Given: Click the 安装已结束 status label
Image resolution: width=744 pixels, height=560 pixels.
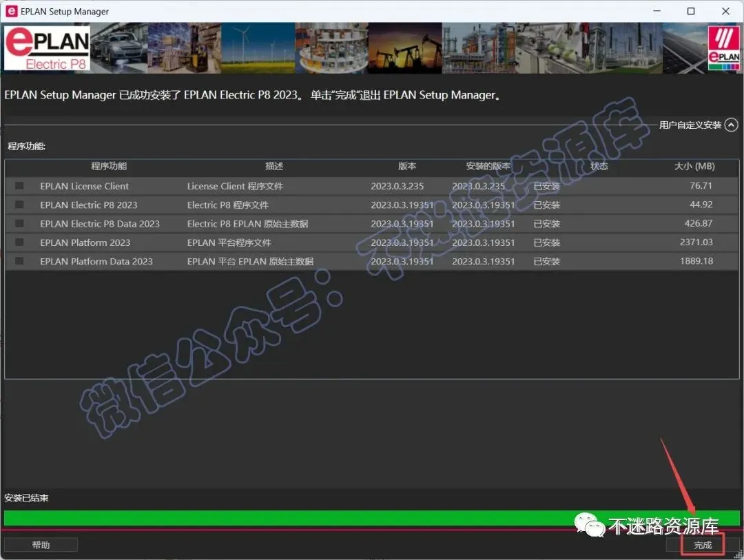Looking at the screenshot, I should click(27, 498).
